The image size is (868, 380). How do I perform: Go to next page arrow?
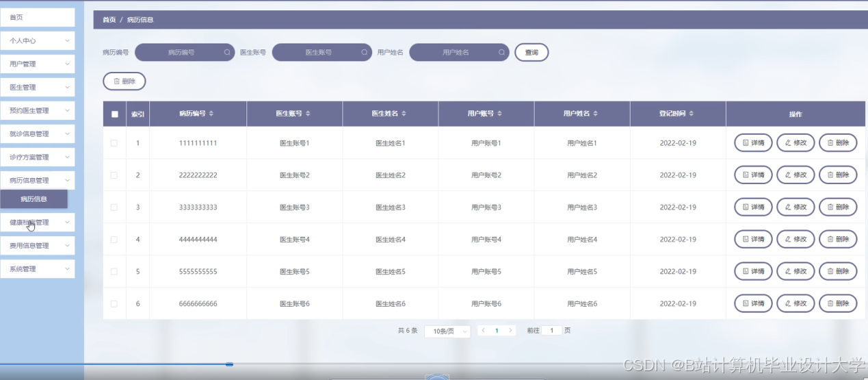[x=510, y=331]
